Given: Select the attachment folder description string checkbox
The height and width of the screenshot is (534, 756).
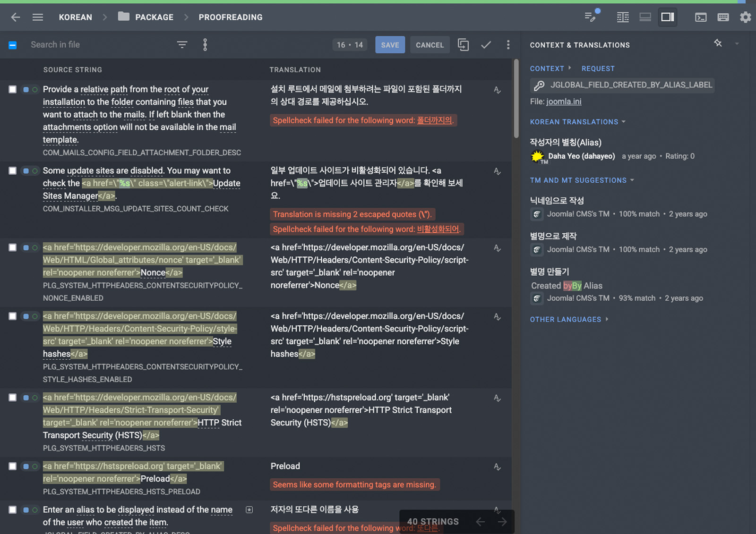Looking at the screenshot, I should tap(13, 89).
